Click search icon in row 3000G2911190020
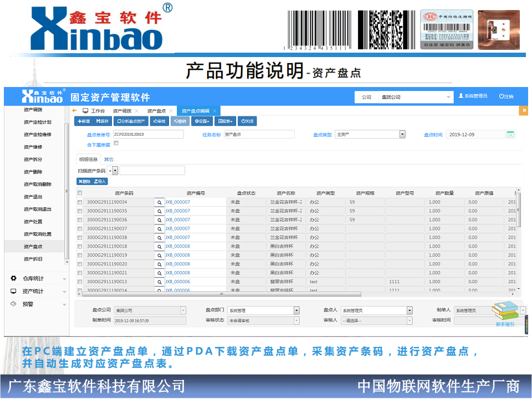 click(159, 264)
